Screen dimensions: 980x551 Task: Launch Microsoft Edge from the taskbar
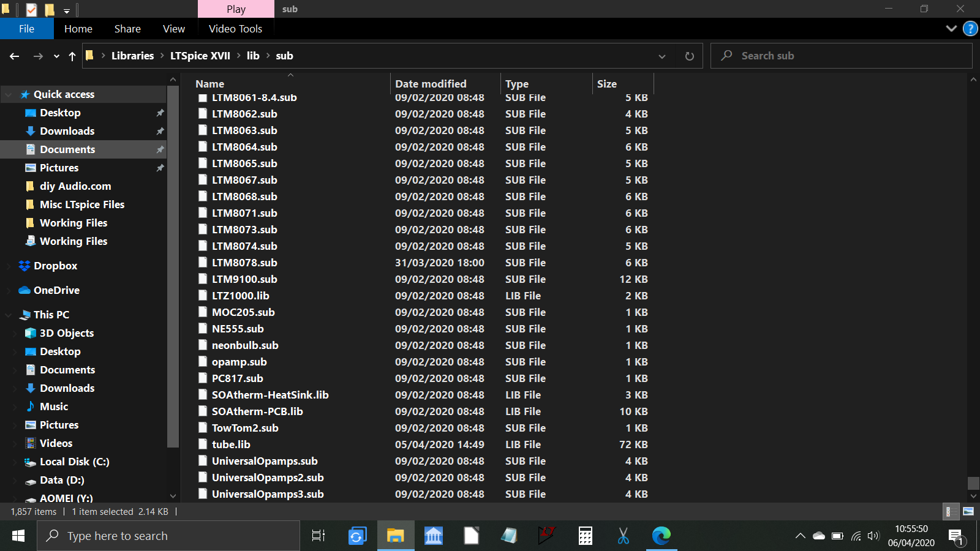[x=661, y=536]
